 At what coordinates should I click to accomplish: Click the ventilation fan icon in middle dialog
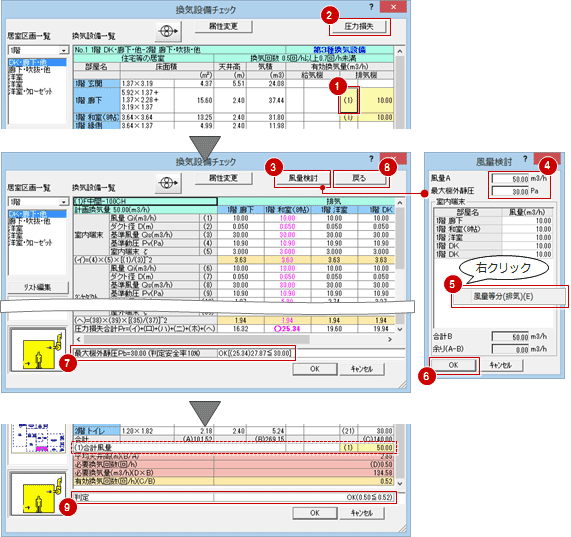pos(169,183)
